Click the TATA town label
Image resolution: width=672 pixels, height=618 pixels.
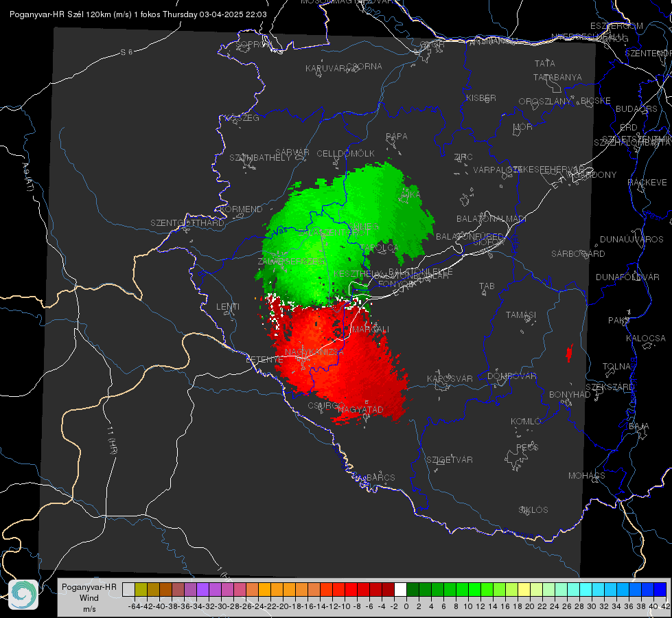tap(545, 63)
